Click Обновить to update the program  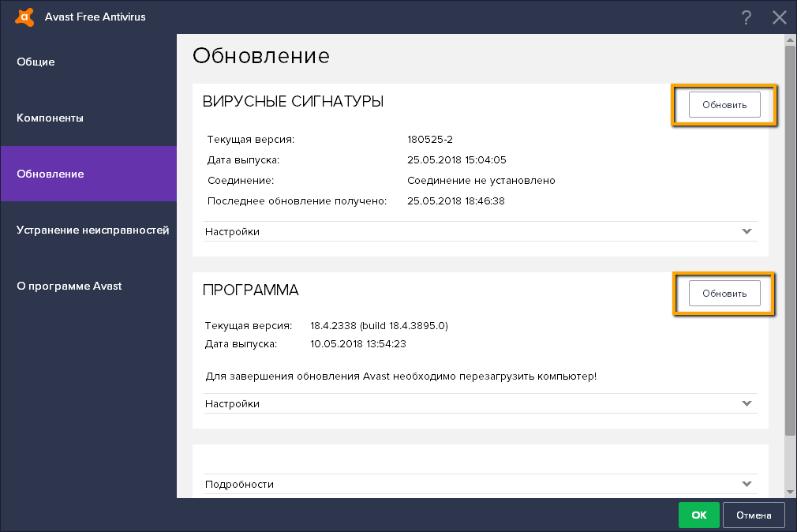click(724, 293)
